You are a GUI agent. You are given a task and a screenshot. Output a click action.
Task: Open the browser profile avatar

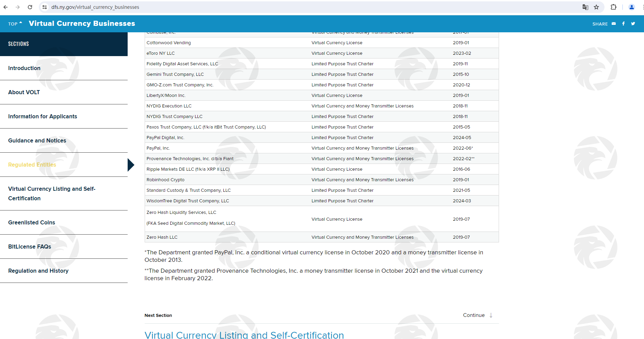pos(632,7)
